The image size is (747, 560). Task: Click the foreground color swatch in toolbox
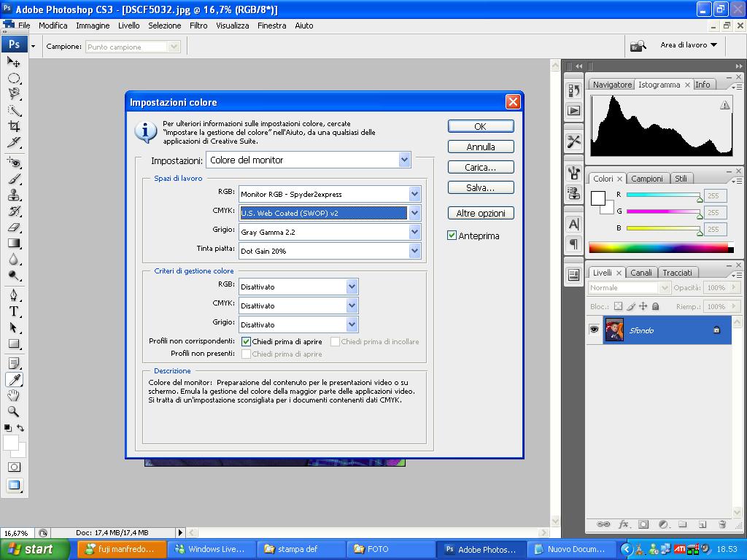pos(11,443)
